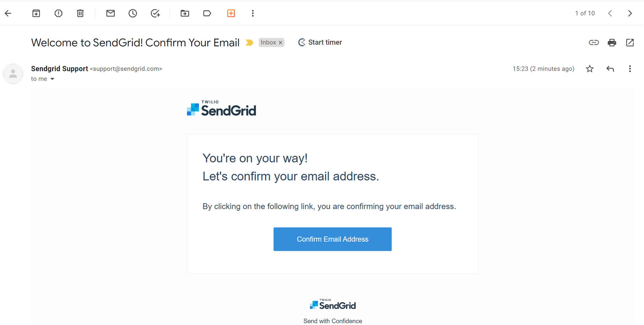Start timer for this email

click(320, 43)
